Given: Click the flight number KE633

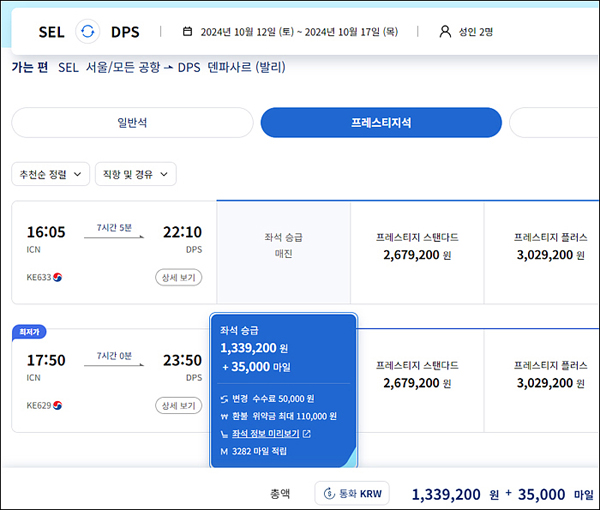Looking at the screenshot, I should [x=39, y=277].
